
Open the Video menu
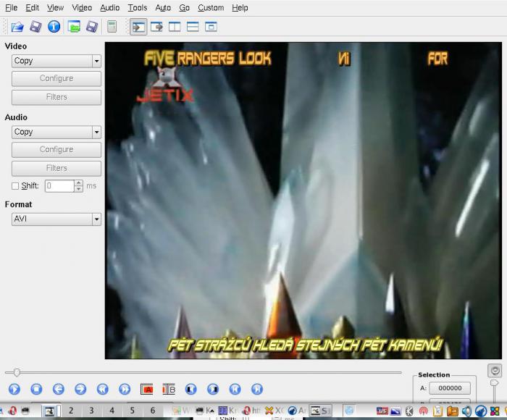(82, 8)
